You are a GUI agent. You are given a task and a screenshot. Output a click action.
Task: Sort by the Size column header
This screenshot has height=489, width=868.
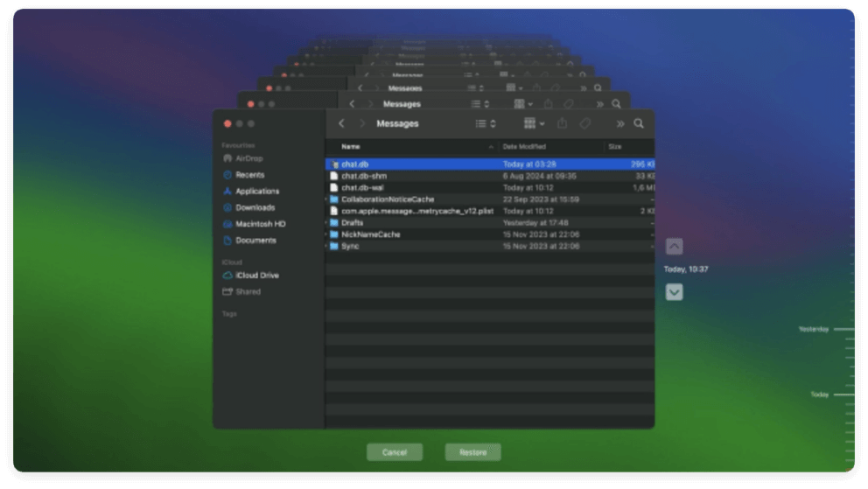(614, 147)
